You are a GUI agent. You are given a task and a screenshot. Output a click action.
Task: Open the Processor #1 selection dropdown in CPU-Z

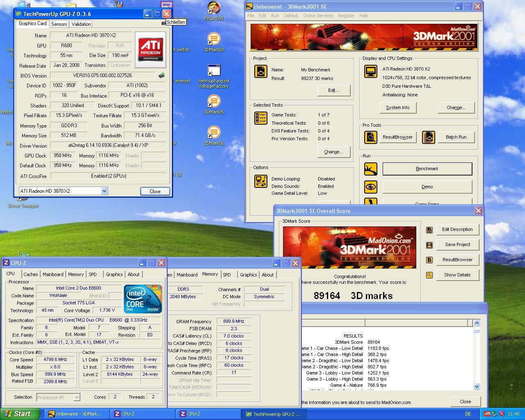(x=76, y=397)
